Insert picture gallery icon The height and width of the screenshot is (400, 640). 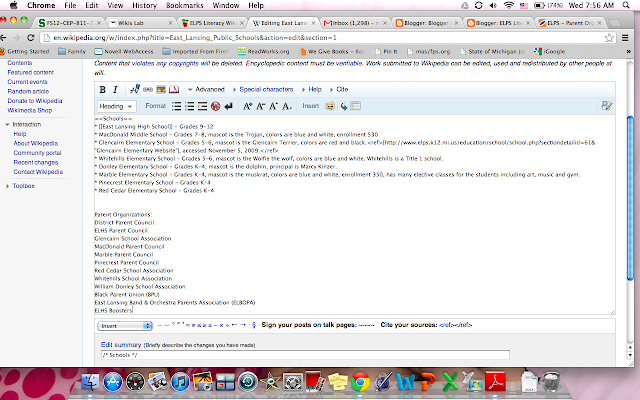pos(329,106)
